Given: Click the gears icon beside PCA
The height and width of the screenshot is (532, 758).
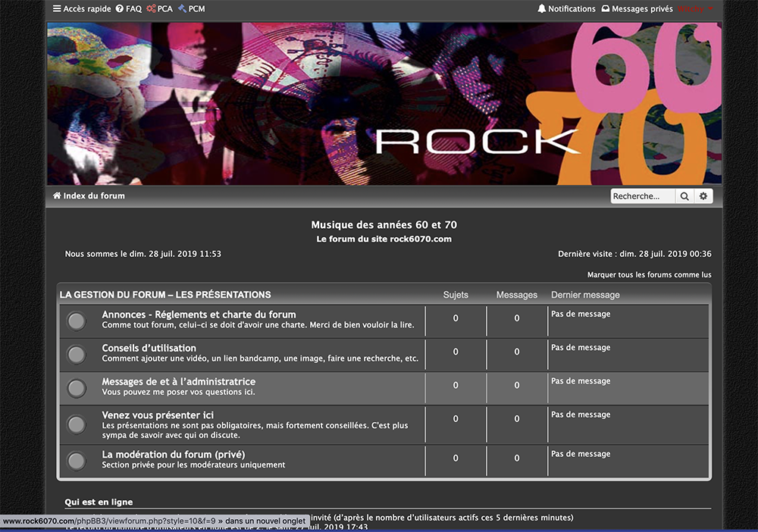Looking at the screenshot, I should point(152,8).
